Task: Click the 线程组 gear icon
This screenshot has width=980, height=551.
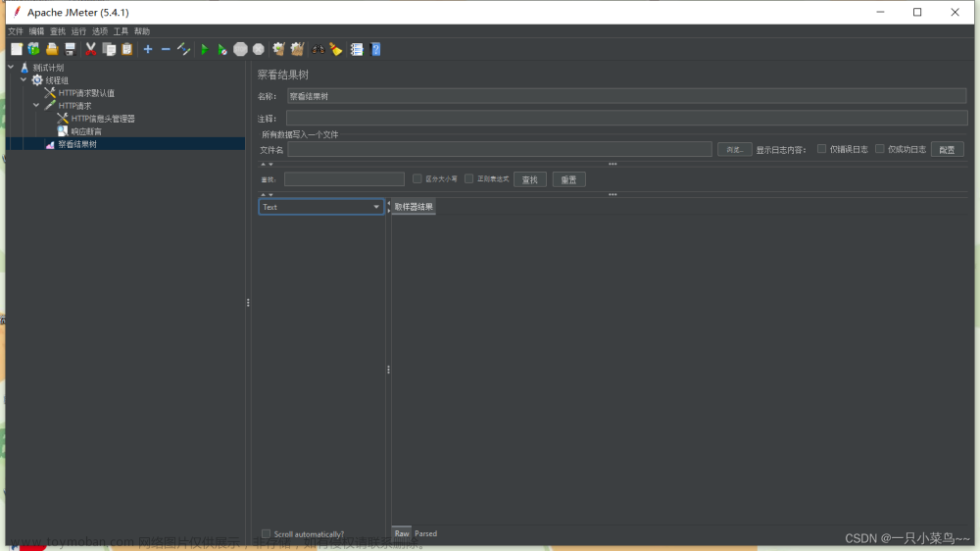Action: pyautogui.click(x=37, y=80)
